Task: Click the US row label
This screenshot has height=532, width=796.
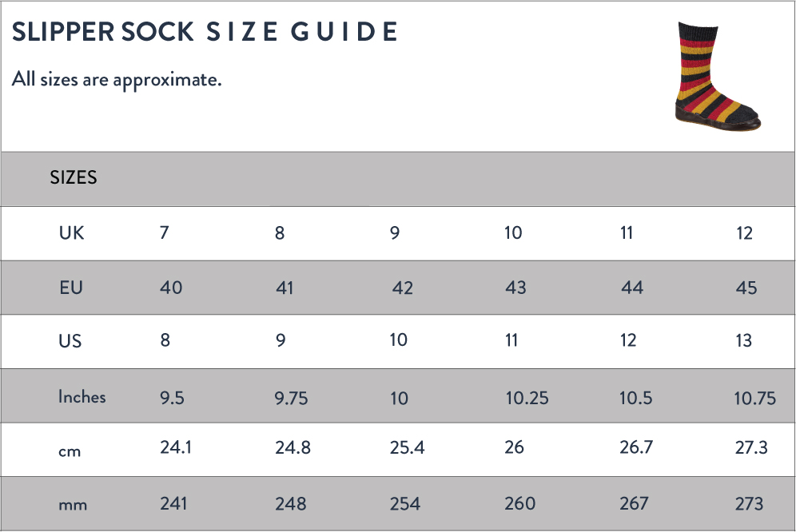Action: 70,340
